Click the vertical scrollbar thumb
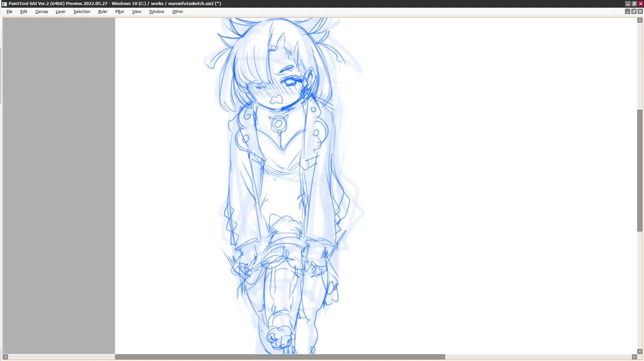The width and height of the screenshot is (644, 361). (640, 170)
